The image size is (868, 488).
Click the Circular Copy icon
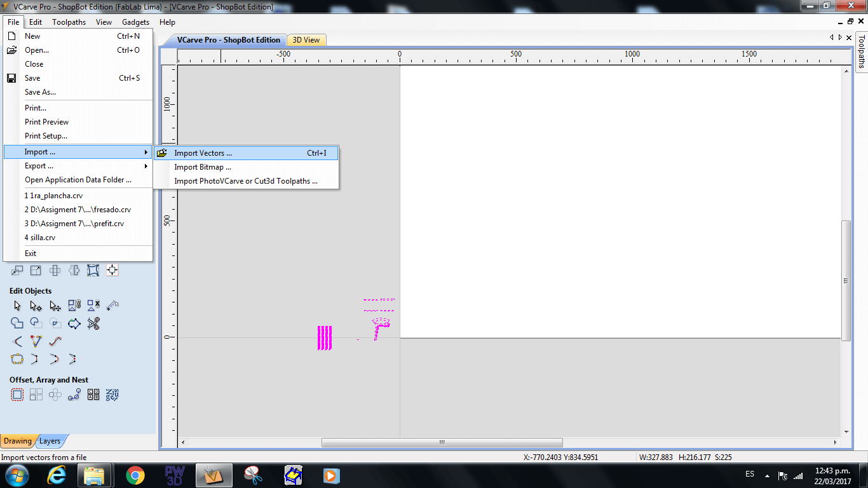55,395
